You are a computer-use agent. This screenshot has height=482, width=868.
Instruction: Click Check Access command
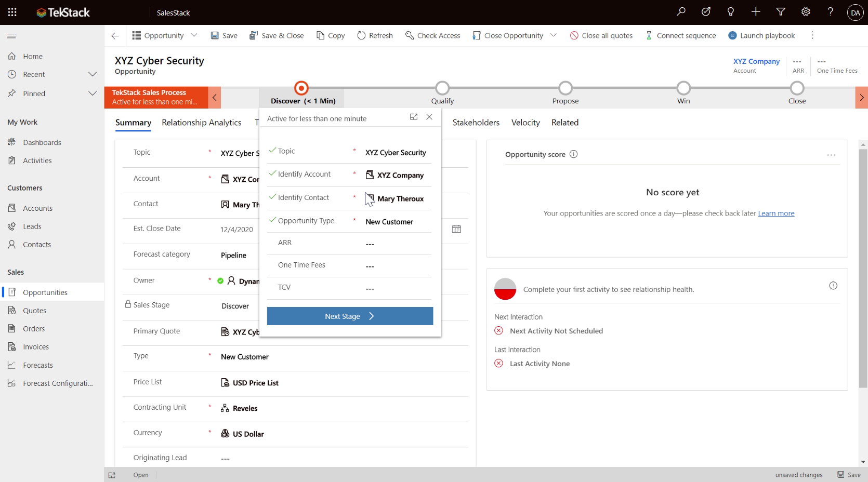click(432, 35)
